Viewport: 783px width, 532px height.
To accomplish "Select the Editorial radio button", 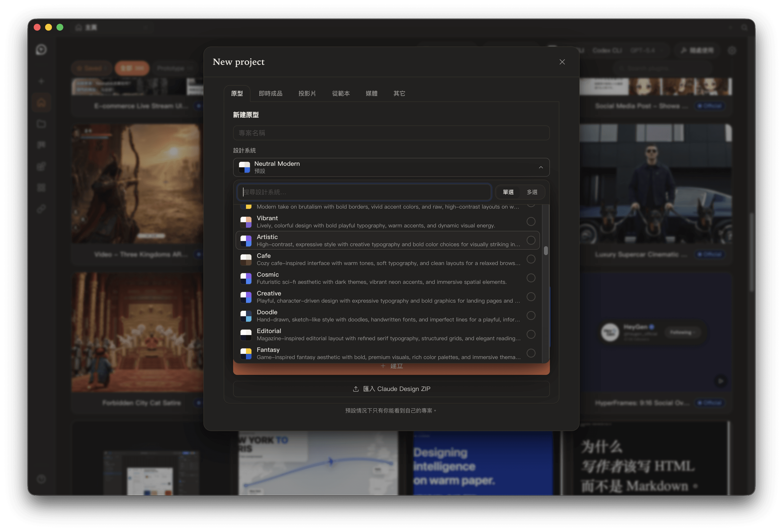I will point(531,334).
